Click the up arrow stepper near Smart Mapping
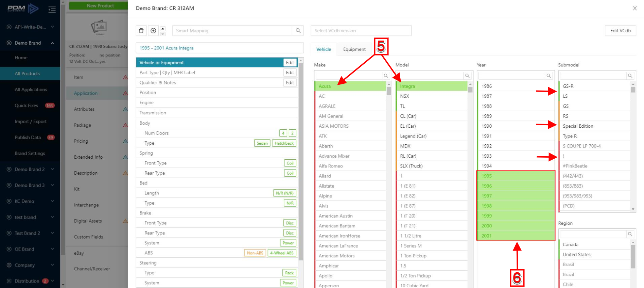Screen dimensions: 644x288 163,28
